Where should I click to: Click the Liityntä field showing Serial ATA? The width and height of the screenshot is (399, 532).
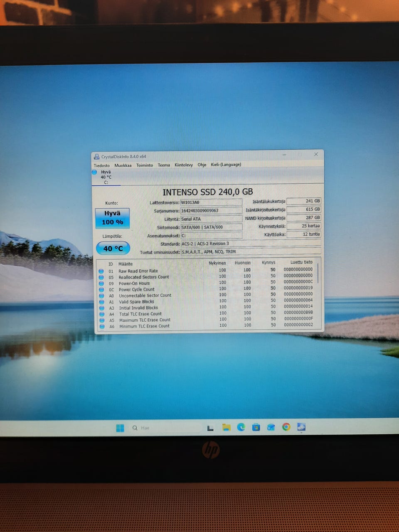[211, 219]
